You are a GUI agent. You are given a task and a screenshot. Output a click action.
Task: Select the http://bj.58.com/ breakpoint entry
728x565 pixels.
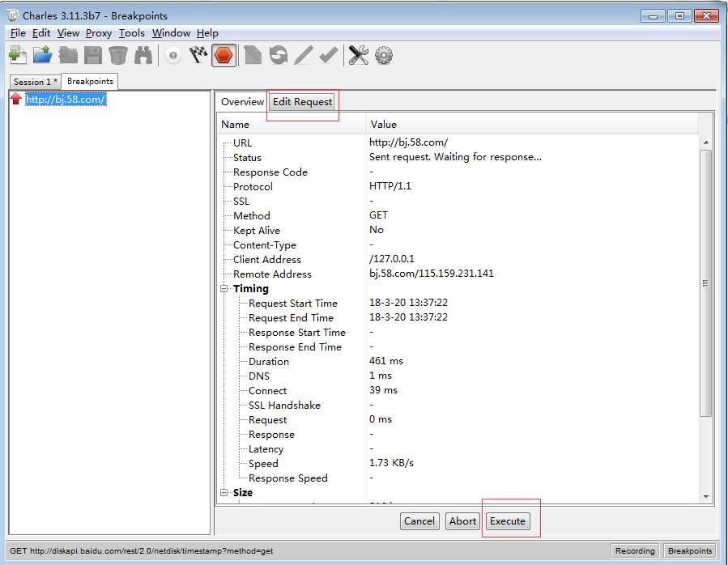tap(66, 99)
